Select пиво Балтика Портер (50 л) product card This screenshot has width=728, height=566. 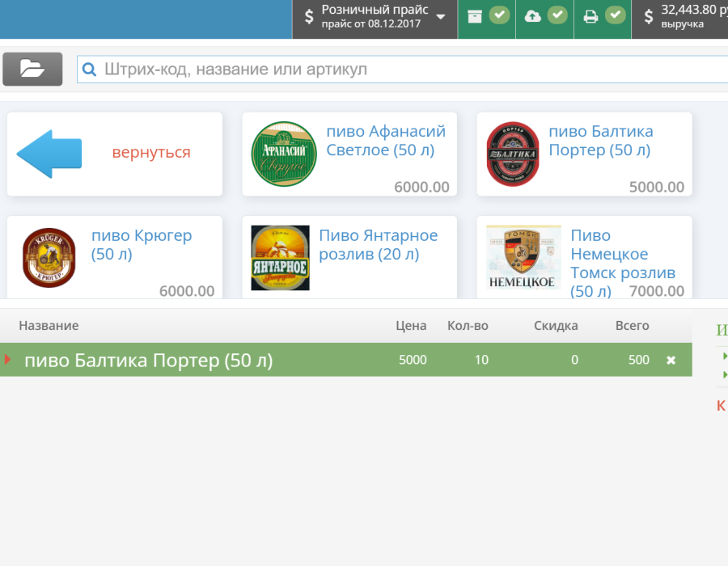pos(584,154)
